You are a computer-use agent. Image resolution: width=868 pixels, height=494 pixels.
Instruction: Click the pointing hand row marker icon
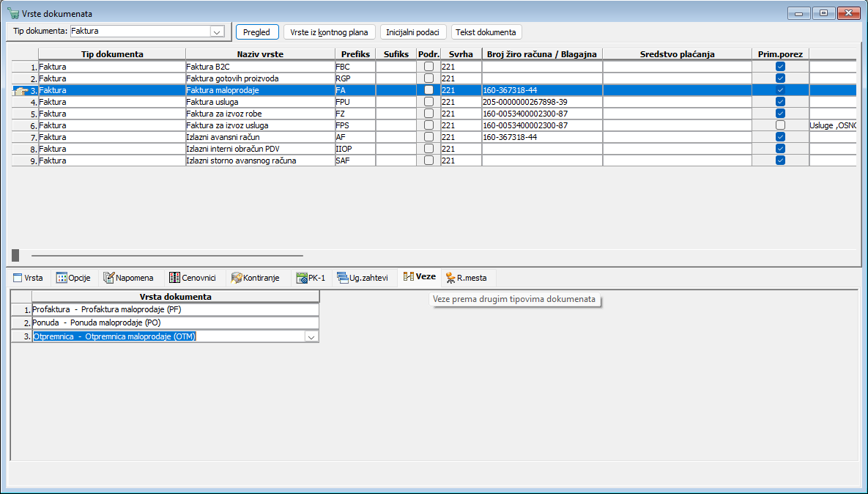point(21,90)
